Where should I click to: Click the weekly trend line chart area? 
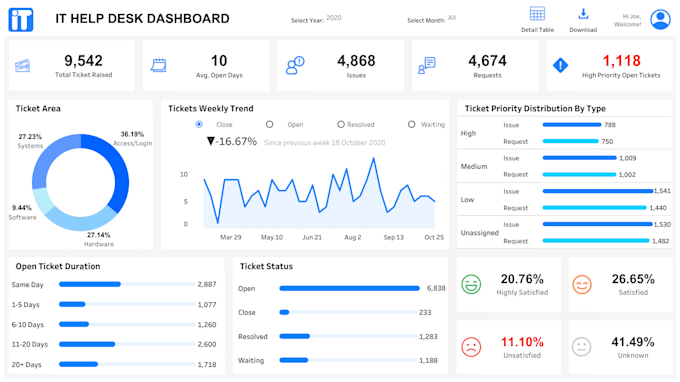click(x=319, y=193)
